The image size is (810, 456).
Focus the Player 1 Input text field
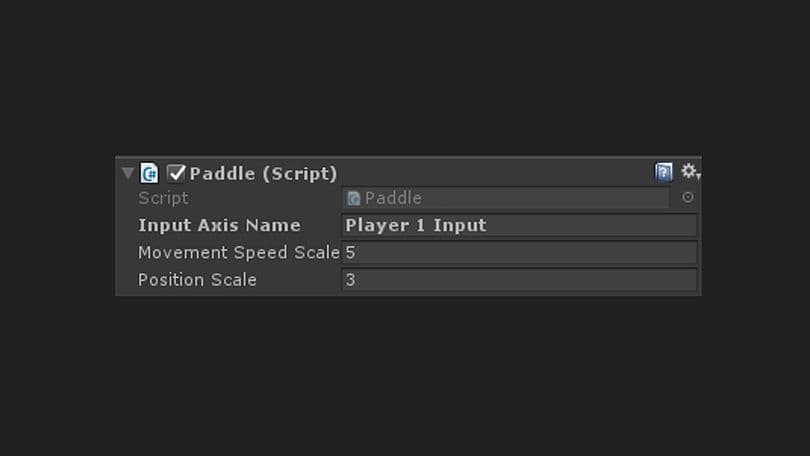[518, 225]
